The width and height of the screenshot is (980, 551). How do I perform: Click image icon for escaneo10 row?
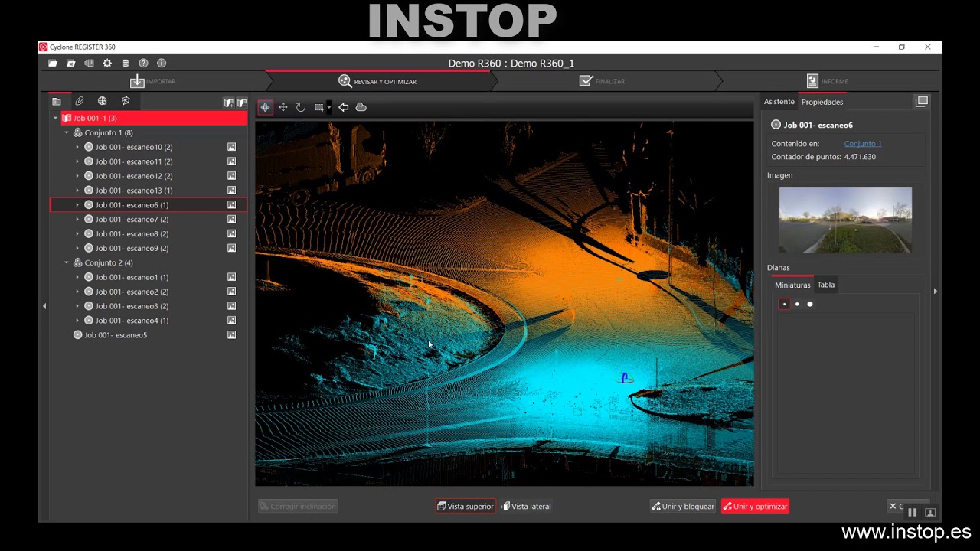tap(231, 147)
